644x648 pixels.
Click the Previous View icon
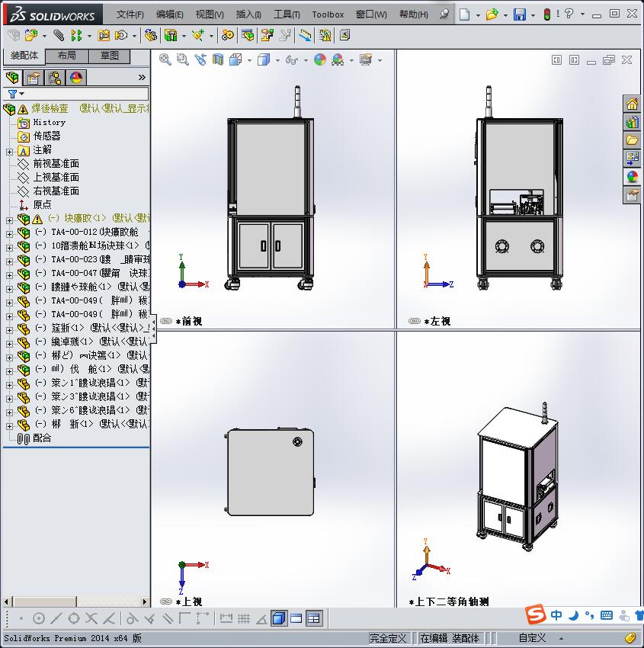pyautogui.click(x=200, y=59)
